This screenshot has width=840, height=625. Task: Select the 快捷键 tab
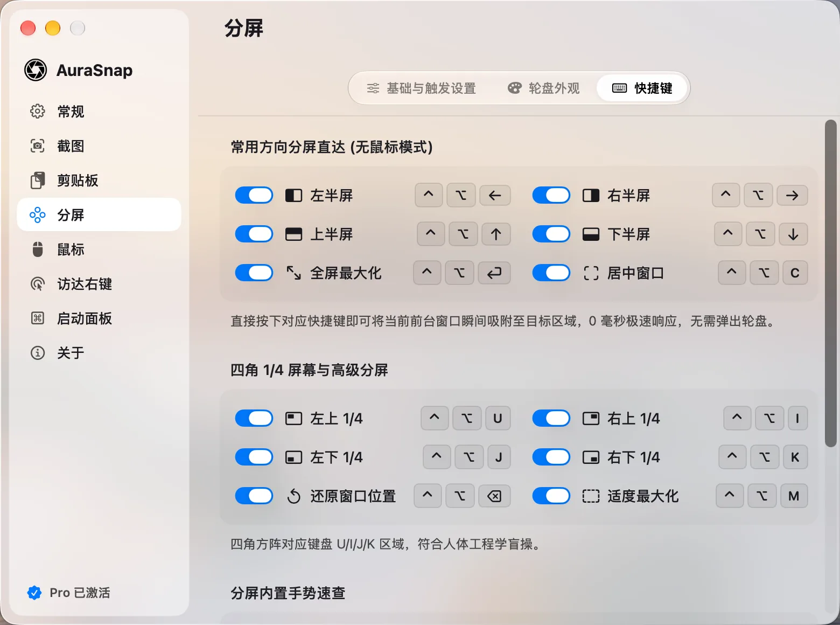642,88
